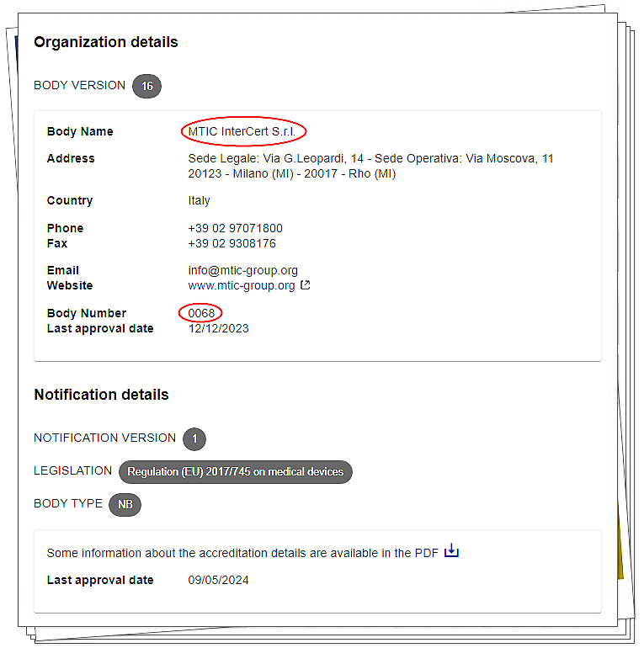The image size is (644, 648).
Task: Select the country value Italy
Action: pos(199,200)
